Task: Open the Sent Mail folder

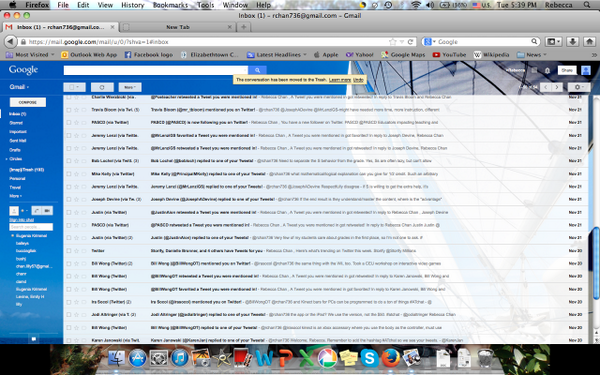Action: 18,140
